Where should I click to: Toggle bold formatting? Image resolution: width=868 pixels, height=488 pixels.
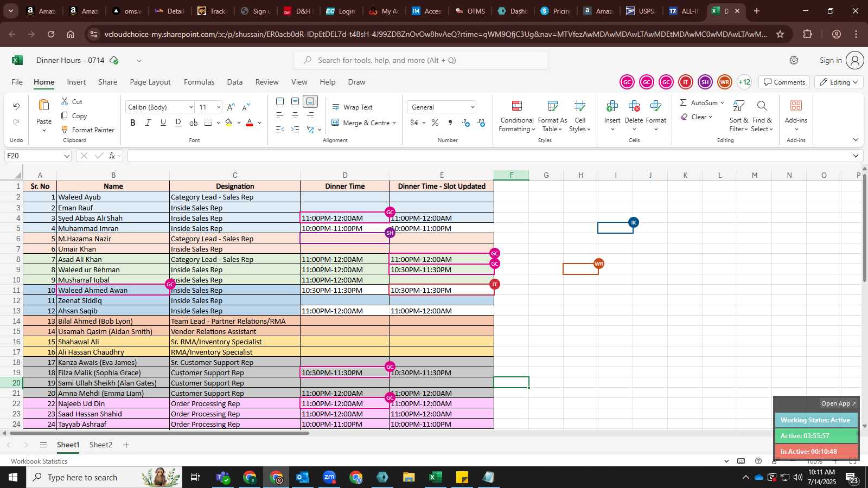click(133, 123)
